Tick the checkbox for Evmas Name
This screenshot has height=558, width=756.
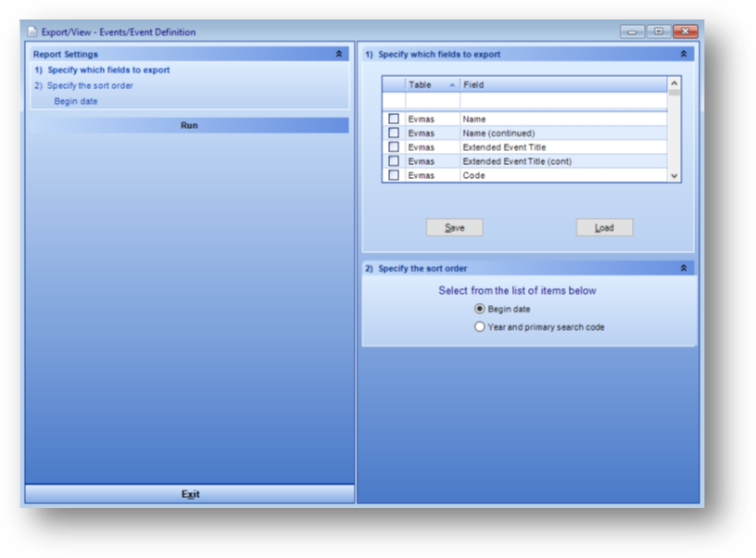[394, 119]
